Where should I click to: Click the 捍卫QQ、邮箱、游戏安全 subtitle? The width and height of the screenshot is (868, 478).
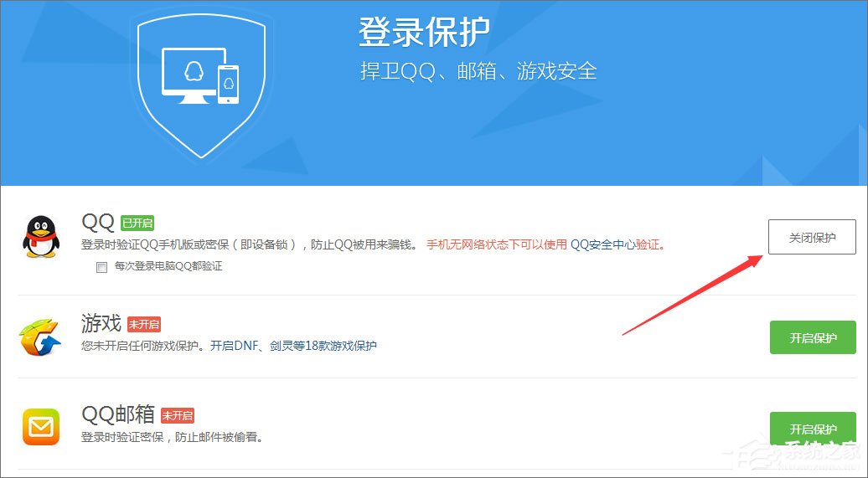tap(479, 71)
